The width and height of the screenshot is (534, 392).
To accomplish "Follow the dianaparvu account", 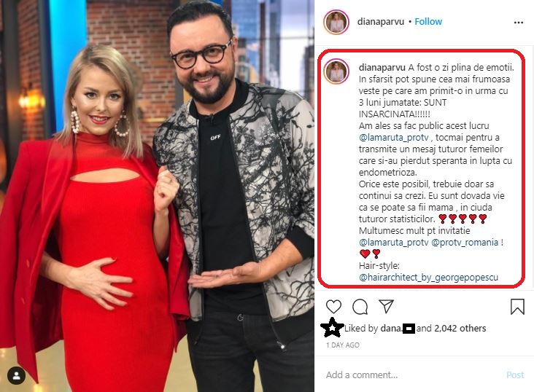I will click(428, 22).
